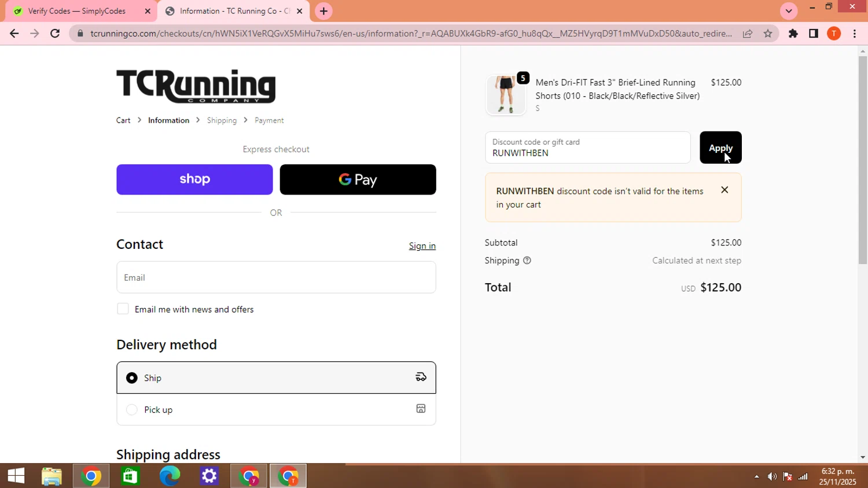
Task: Click the URL address bar
Action: coord(411,34)
